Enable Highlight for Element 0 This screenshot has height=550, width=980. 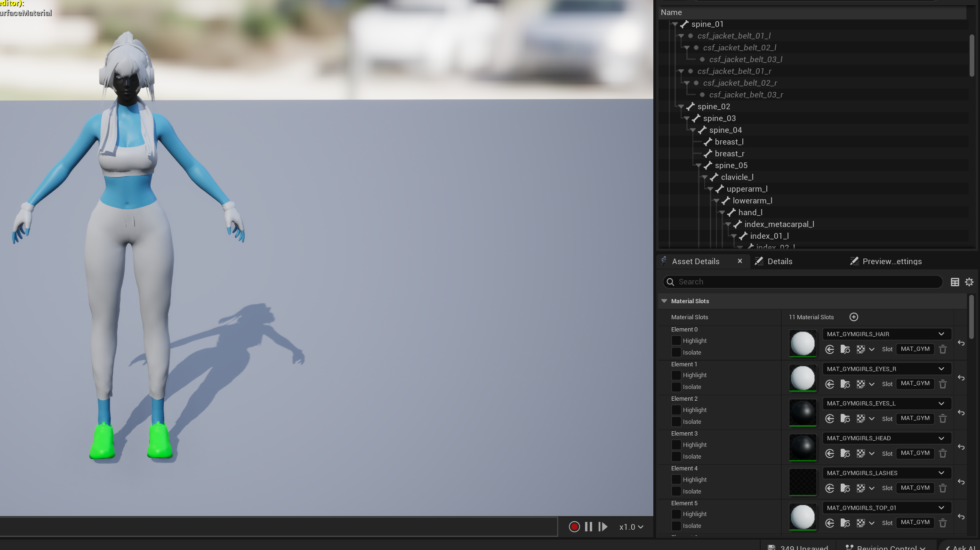[x=676, y=340]
